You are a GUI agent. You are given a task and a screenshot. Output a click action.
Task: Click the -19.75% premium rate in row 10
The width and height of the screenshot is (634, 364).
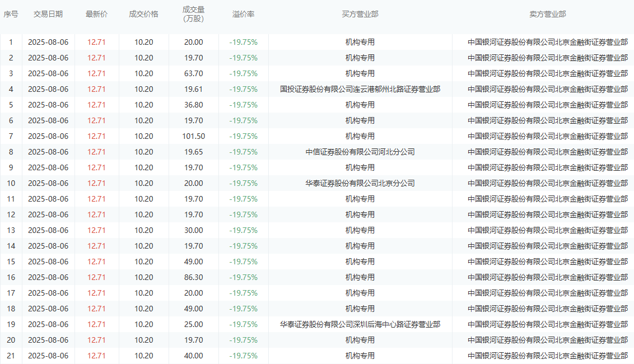pos(243,183)
